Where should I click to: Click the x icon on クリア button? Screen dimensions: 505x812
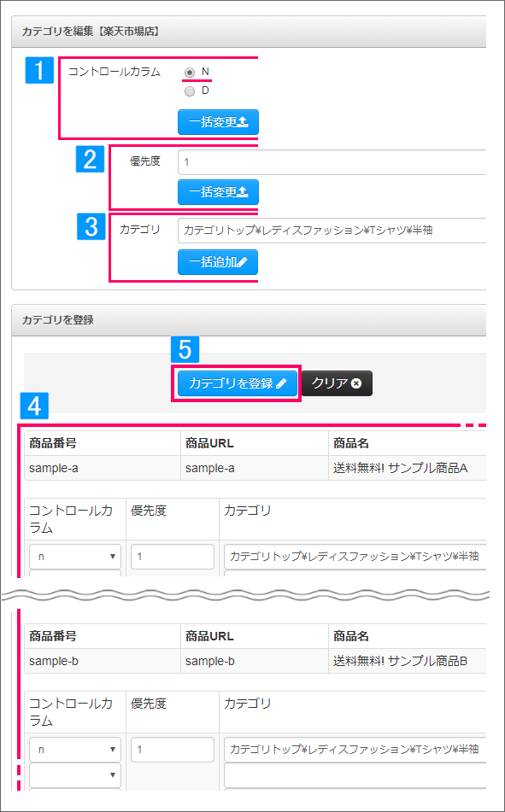tap(356, 383)
